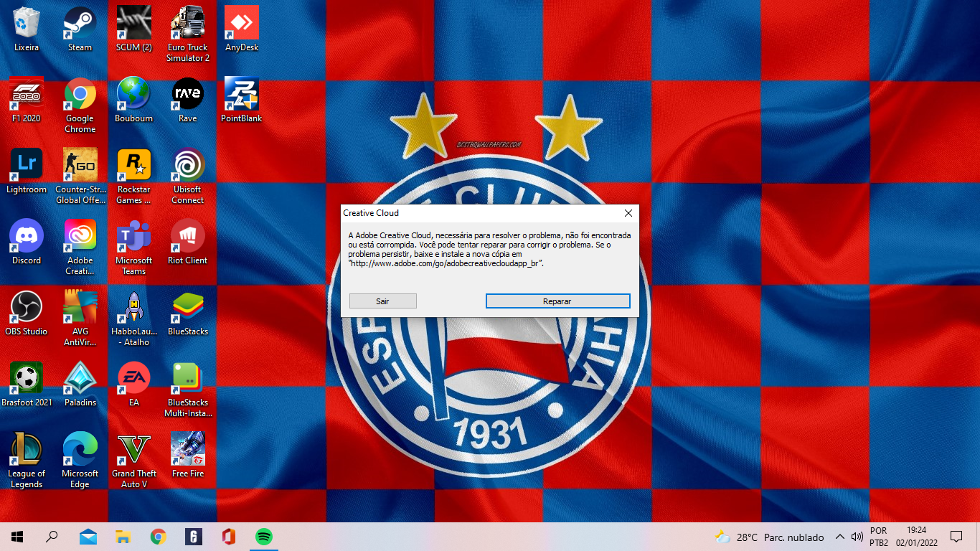Select the EA desktop shortcut
The width and height of the screenshot is (980, 551).
click(134, 385)
